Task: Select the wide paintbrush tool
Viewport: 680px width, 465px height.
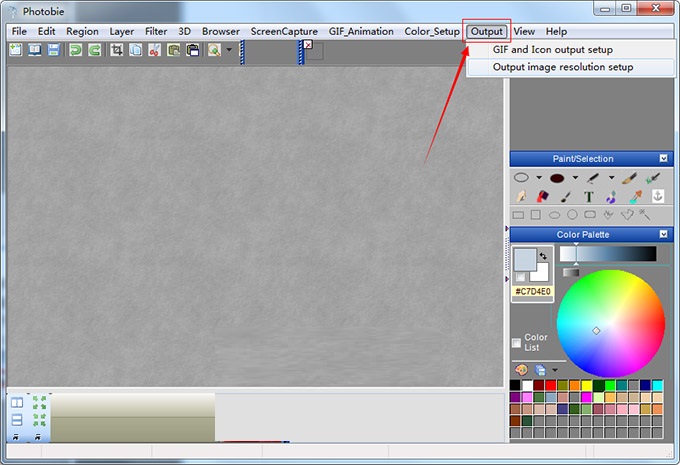Action: (629, 178)
